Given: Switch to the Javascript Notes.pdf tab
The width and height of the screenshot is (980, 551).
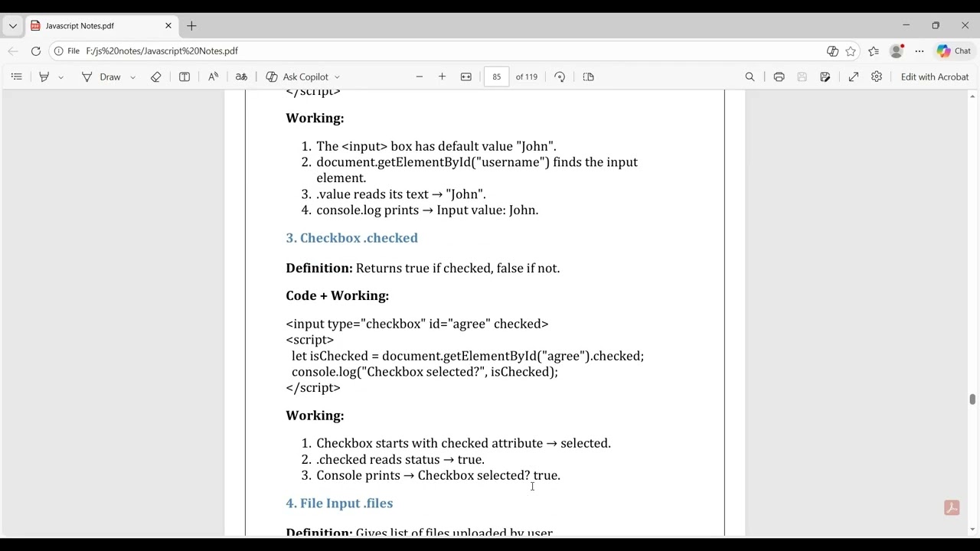Looking at the screenshot, I should [x=102, y=26].
